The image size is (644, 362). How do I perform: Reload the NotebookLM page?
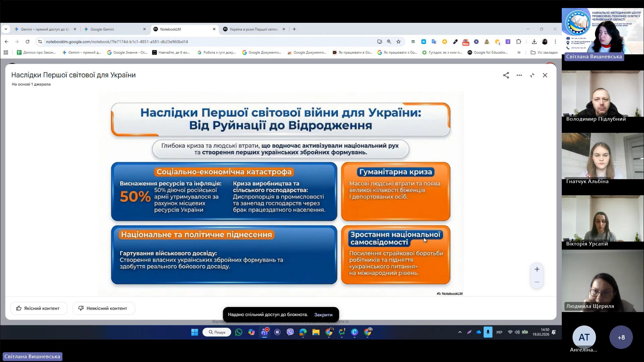pyautogui.click(x=28, y=42)
